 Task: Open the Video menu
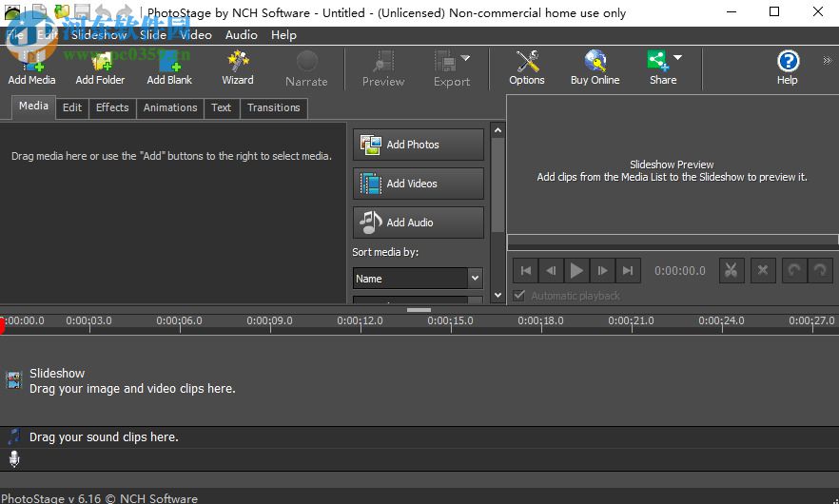[x=196, y=35]
